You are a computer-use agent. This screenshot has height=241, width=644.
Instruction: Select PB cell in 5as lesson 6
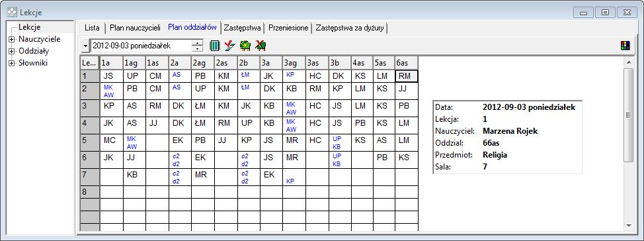tap(384, 160)
